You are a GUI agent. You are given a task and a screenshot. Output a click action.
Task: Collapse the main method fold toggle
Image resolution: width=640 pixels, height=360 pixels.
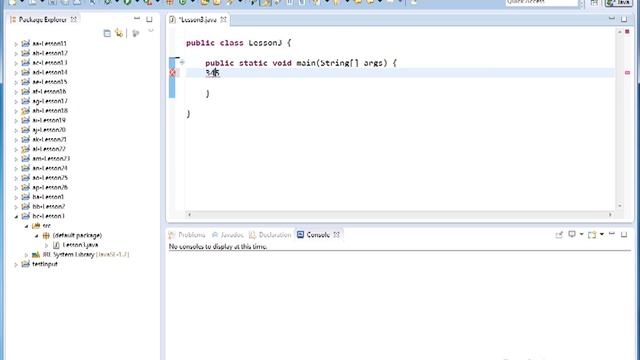click(x=182, y=62)
